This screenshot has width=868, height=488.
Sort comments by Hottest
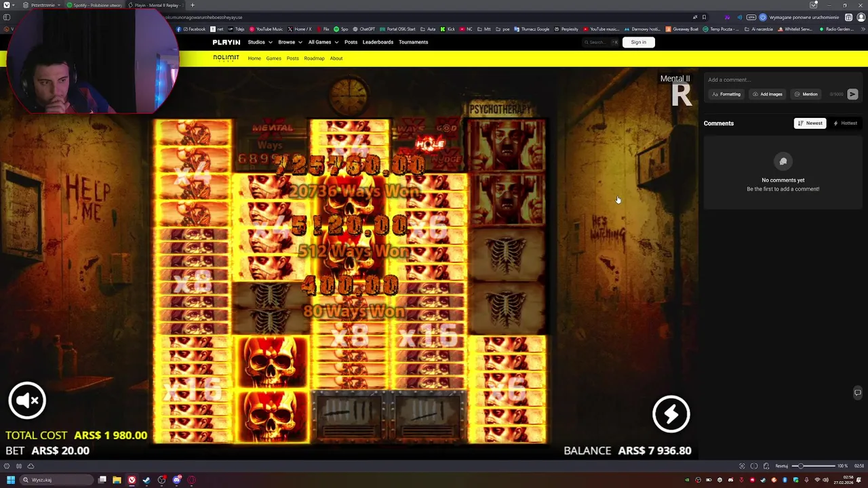tap(845, 123)
